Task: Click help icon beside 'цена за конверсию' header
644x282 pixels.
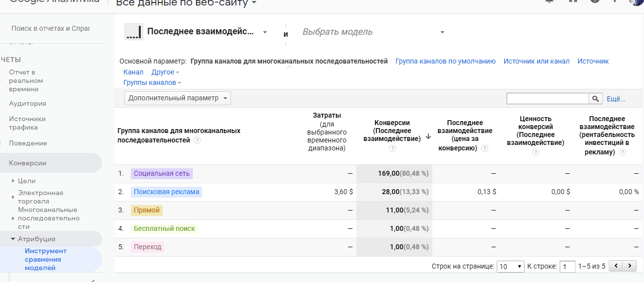Action: [x=484, y=148]
